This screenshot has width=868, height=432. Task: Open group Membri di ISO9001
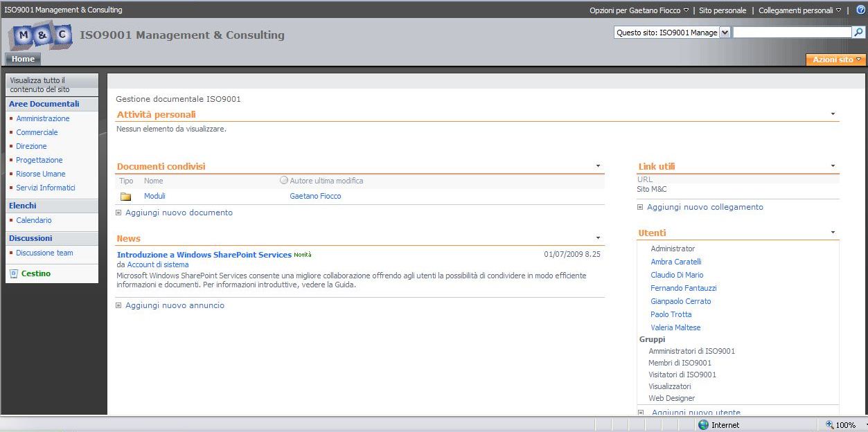pyautogui.click(x=680, y=363)
